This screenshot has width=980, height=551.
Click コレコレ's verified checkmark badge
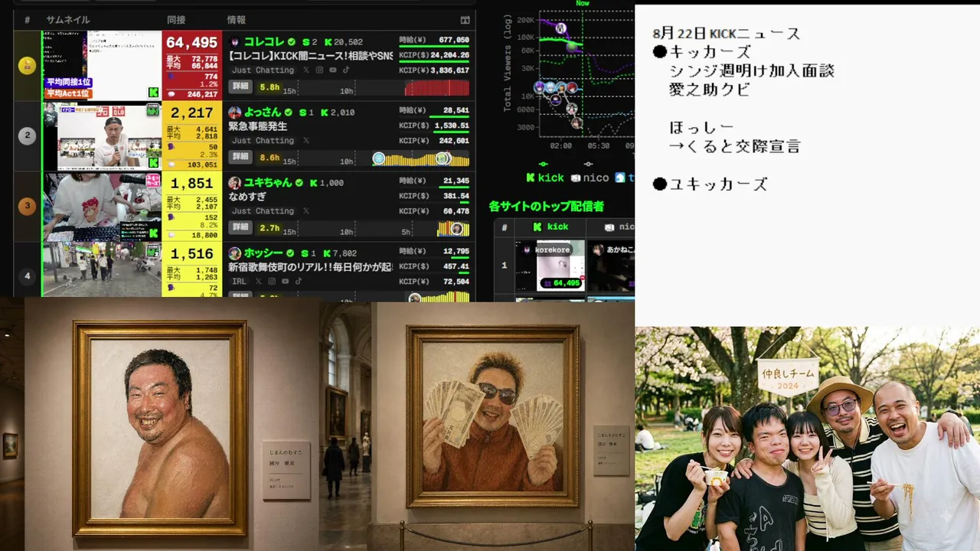pos(291,42)
